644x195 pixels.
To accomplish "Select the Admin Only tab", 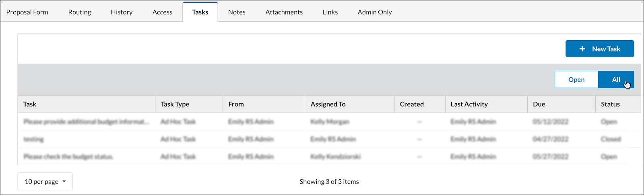I will (x=375, y=12).
